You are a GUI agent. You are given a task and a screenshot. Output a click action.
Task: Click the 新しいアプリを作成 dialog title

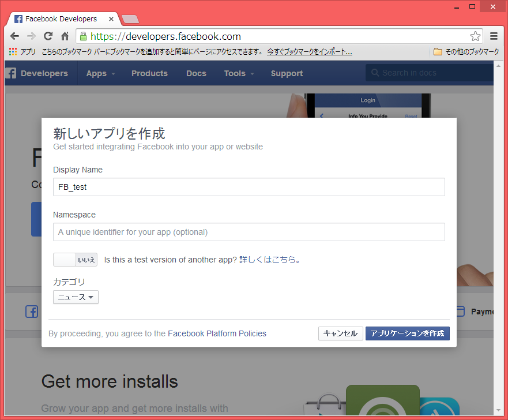pyautogui.click(x=109, y=133)
